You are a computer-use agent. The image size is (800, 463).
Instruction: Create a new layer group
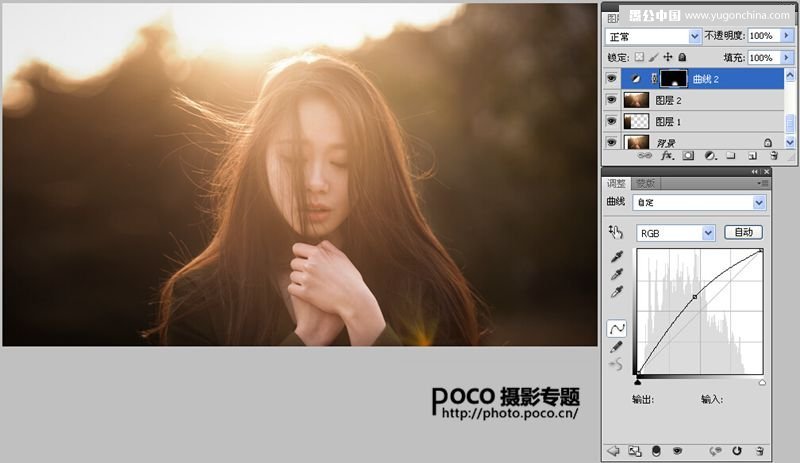click(x=731, y=156)
